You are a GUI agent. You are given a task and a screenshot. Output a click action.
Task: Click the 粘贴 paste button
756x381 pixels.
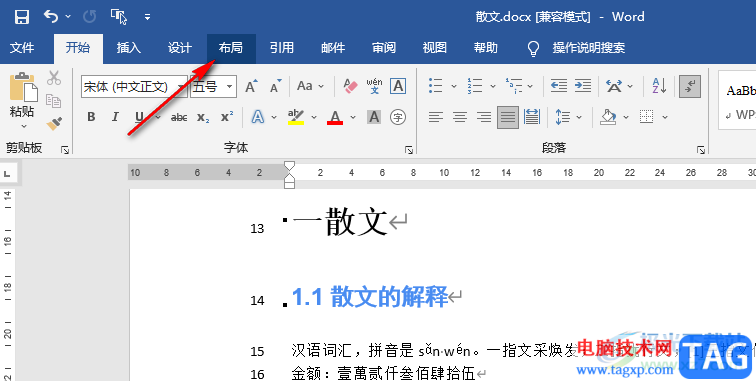(22, 95)
